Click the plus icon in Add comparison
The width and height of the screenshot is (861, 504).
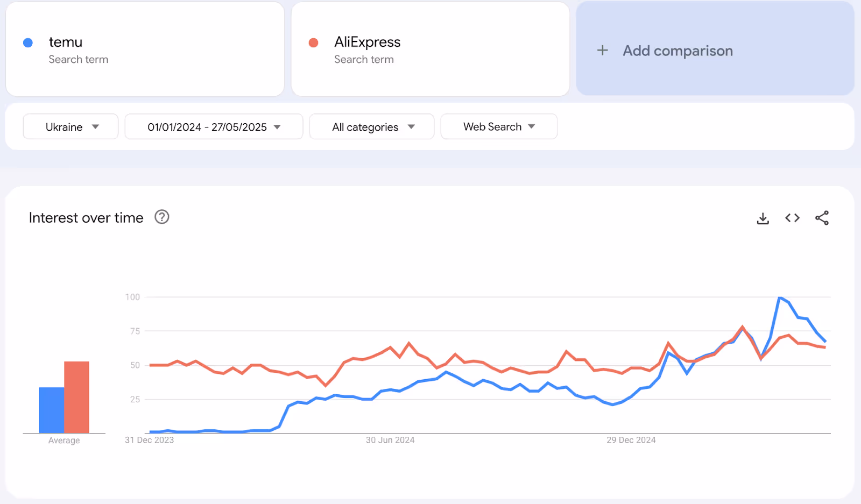coord(603,51)
